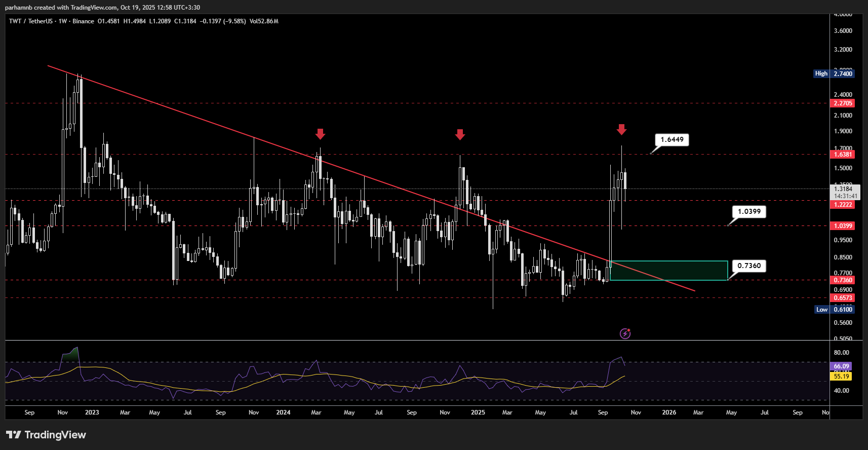Select the red 0.6573 price level tag
The width and height of the screenshot is (868, 450).
click(843, 298)
